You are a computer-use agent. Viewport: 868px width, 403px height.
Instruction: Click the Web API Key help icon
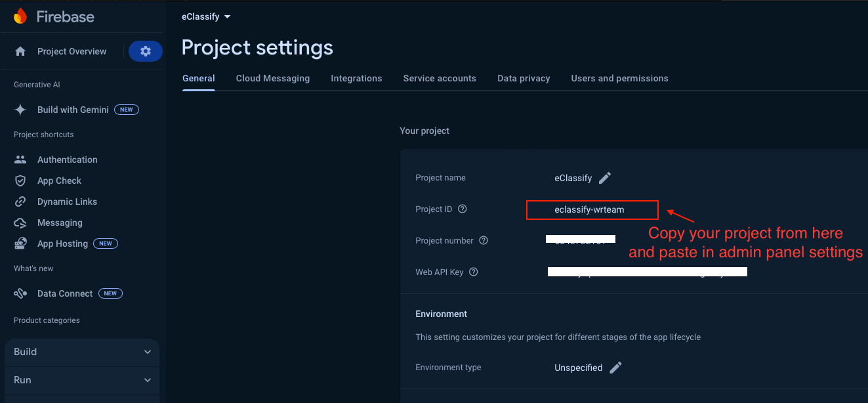(x=474, y=272)
